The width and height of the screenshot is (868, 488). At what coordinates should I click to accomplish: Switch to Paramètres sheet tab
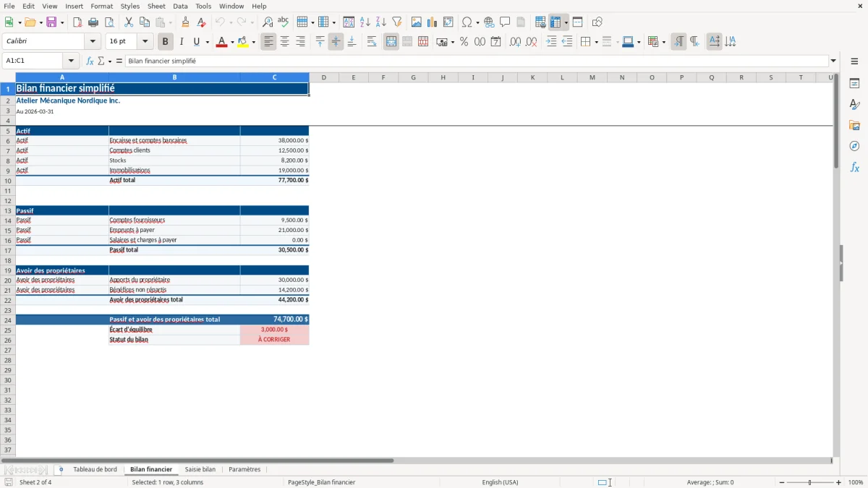coord(244,469)
